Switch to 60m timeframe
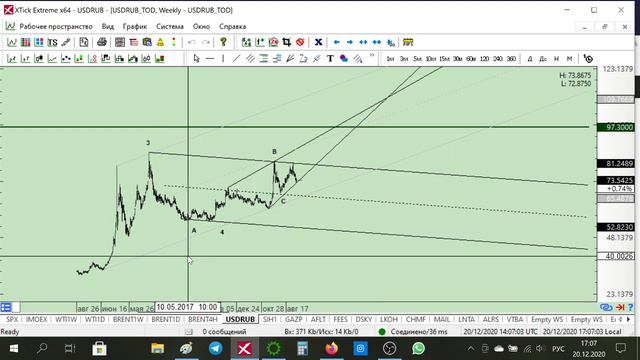Image resolution: width=640 pixels, height=360 pixels. pos(471,59)
